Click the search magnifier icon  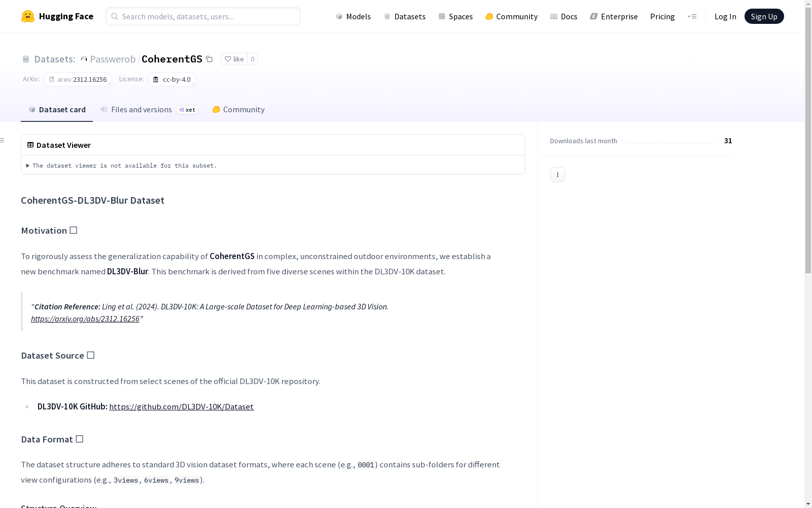pos(115,16)
